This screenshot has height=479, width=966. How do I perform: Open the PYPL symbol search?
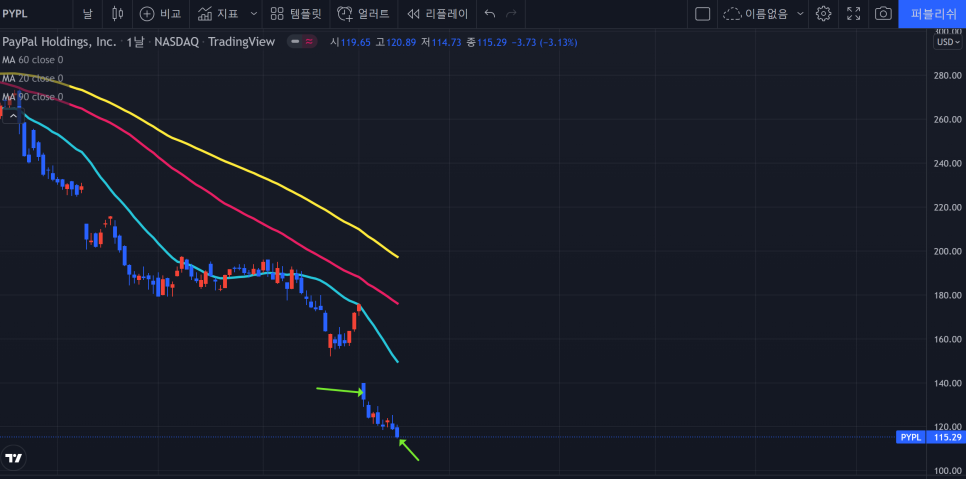[x=15, y=14]
